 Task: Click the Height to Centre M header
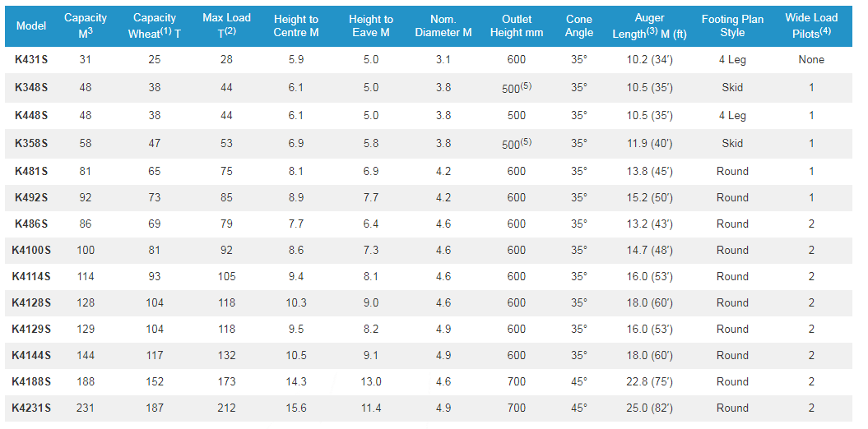pos(295,25)
